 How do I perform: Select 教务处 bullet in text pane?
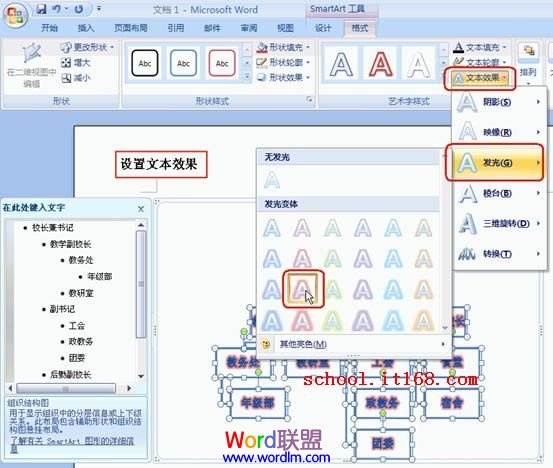(81, 260)
